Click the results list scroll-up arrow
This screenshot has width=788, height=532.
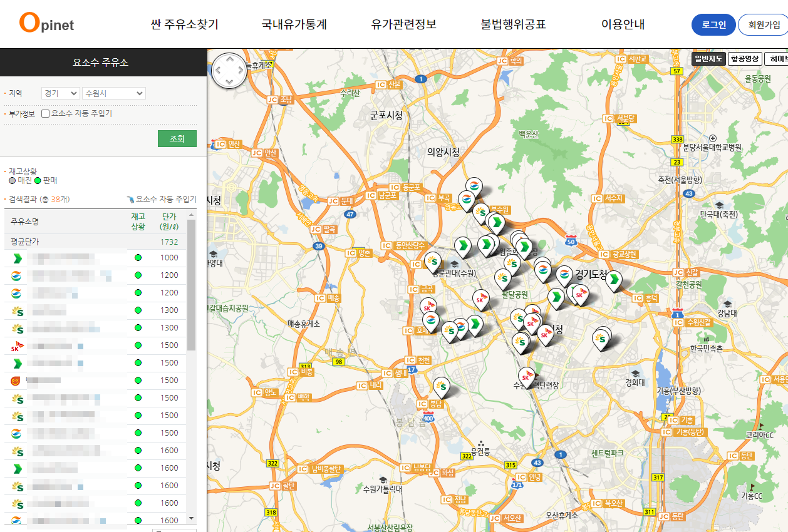(x=191, y=215)
